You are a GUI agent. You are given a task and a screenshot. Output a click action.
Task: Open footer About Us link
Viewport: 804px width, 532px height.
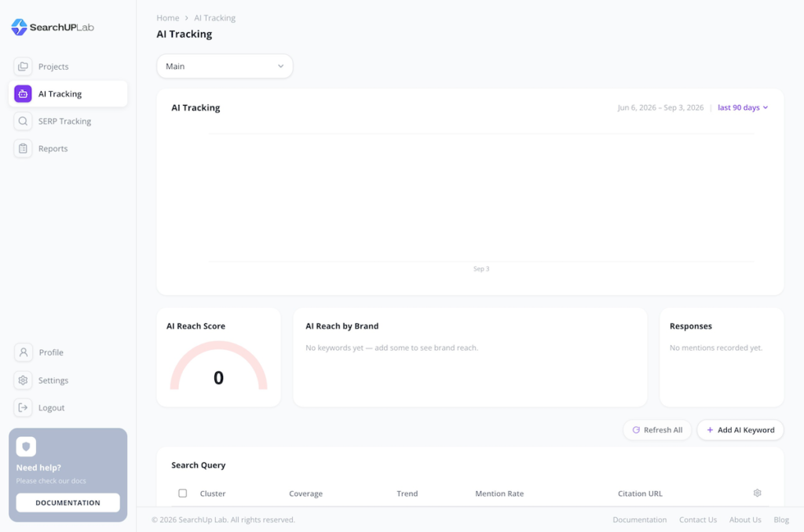745,519
